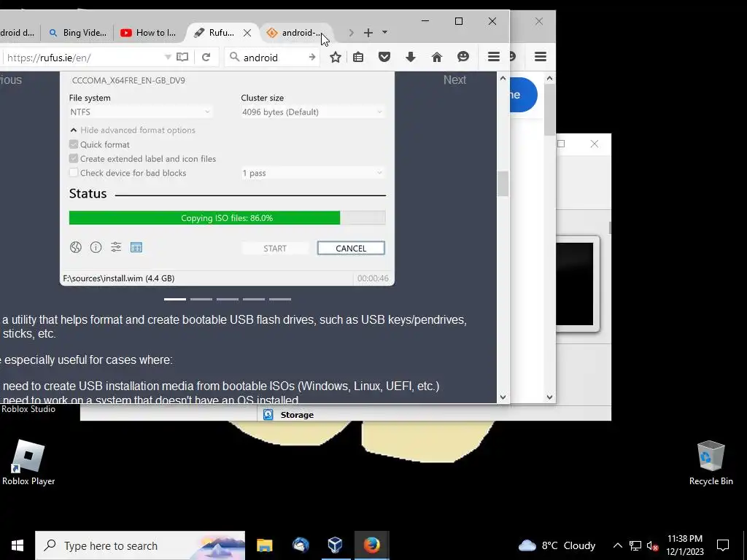Select the second slideshow indicator dash
The height and width of the screenshot is (560, 747).
201,299
